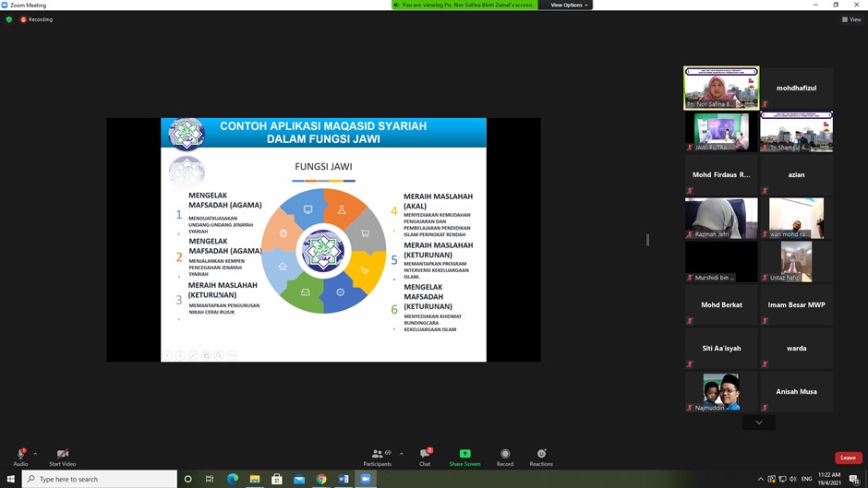Select Imam Besar MWP participant tile

[x=796, y=304]
